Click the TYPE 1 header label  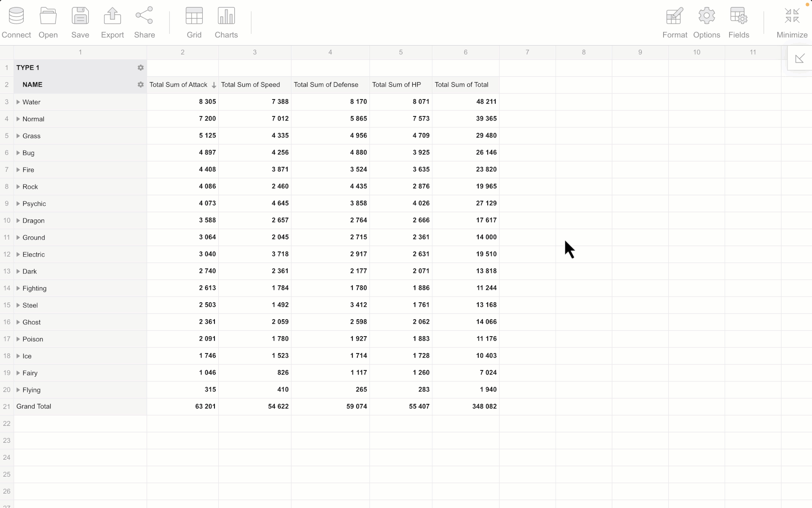pyautogui.click(x=28, y=68)
